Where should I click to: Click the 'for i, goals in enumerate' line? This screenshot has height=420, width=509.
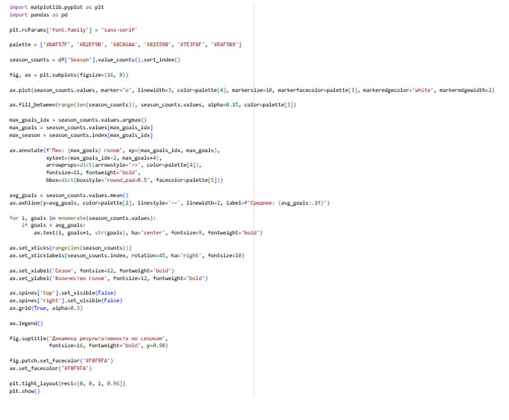[x=83, y=218]
